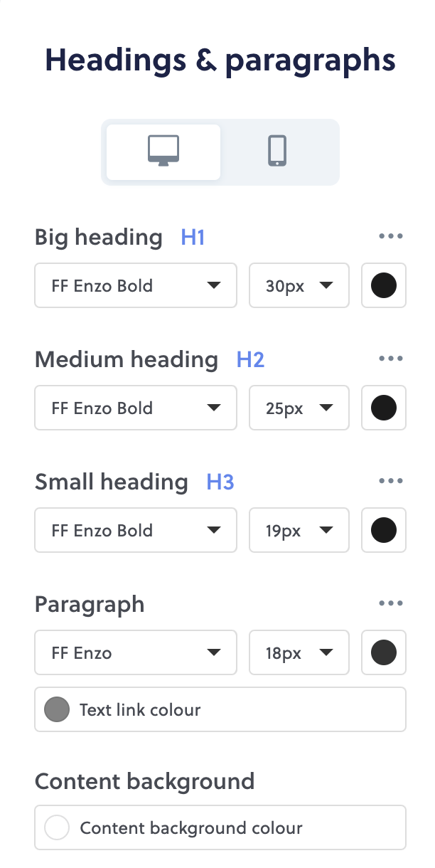Switch to mobile view icon
This screenshot has height=868, width=435.
pyautogui.click(x=277, y=152)
